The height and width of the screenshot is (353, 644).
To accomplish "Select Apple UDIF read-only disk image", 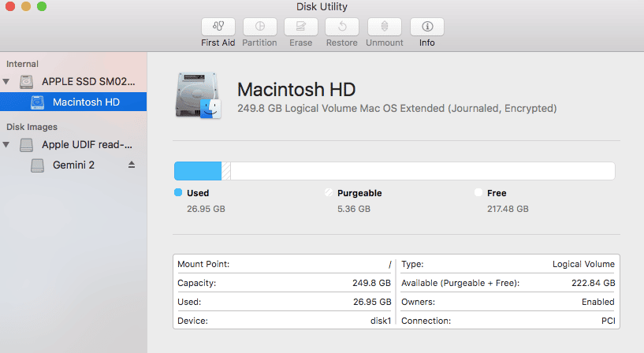I will coord(73,144).
